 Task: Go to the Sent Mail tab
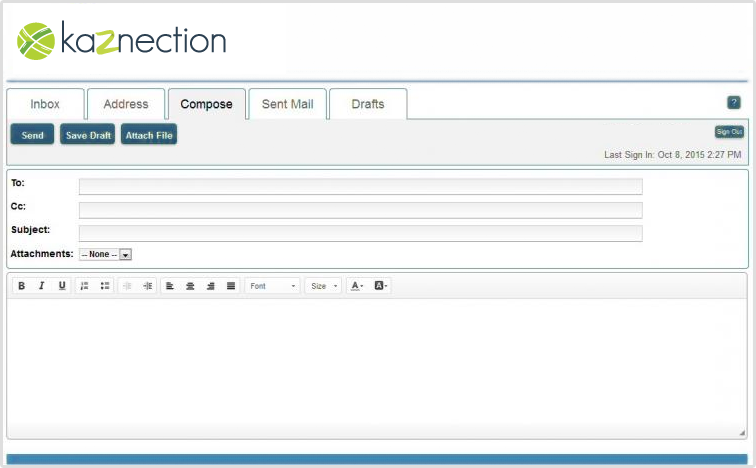click(287, 104)
